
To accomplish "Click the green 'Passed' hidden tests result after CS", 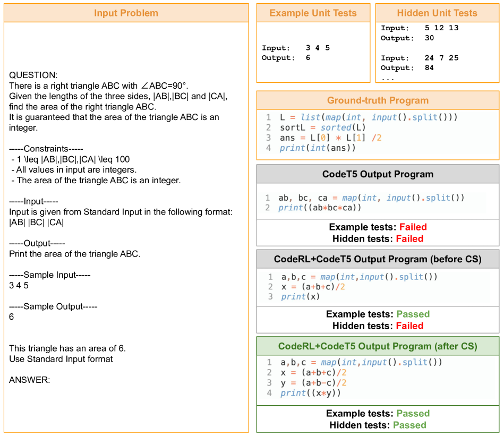I will click(x=409, y=425).
